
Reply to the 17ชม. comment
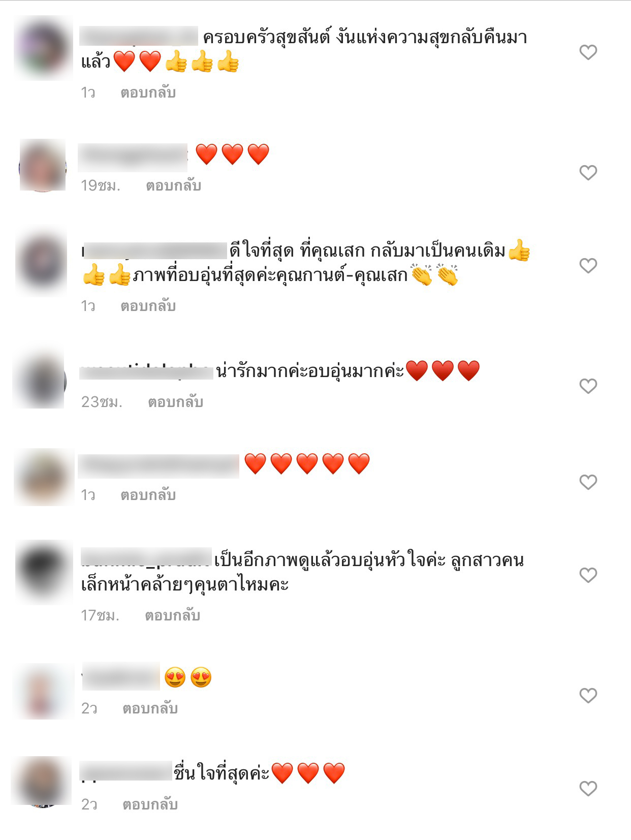pos(172,615)
